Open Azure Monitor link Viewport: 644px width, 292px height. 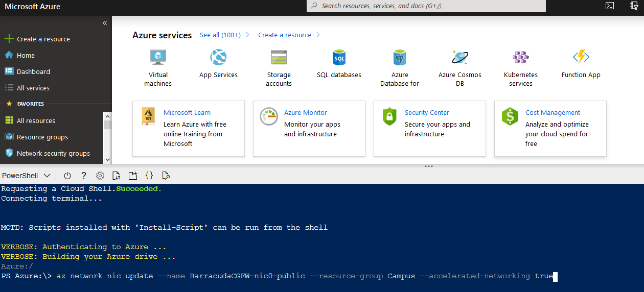click(x=306, y=112)
